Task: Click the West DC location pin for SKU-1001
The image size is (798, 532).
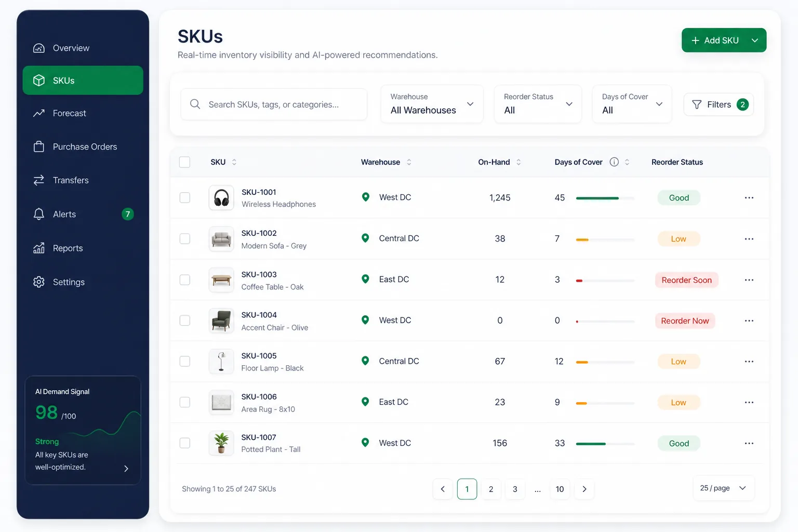Action: [x=366, y=197]
